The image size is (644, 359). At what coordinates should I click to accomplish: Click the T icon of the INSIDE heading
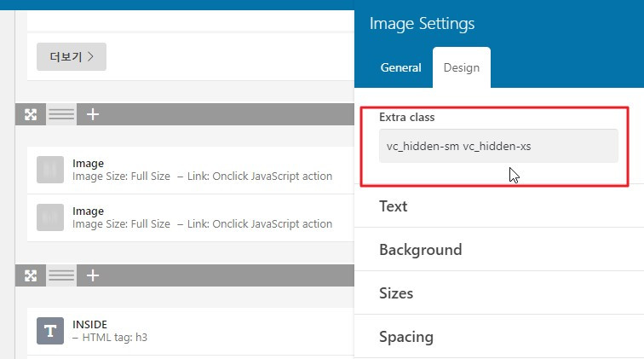pos(50,331)
